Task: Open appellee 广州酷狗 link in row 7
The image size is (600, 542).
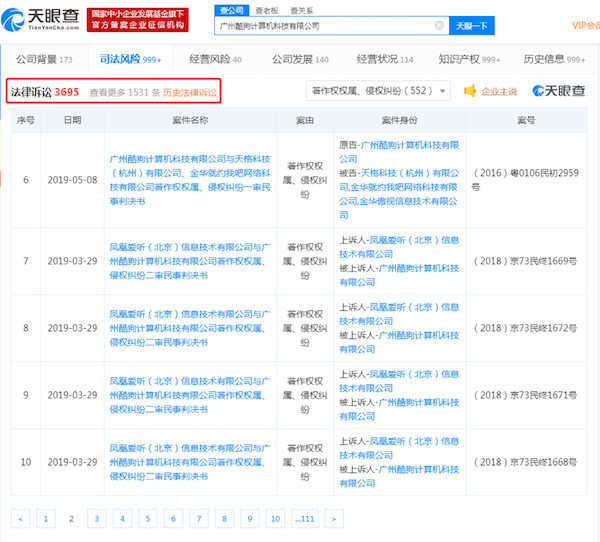Action: (399, 275)
